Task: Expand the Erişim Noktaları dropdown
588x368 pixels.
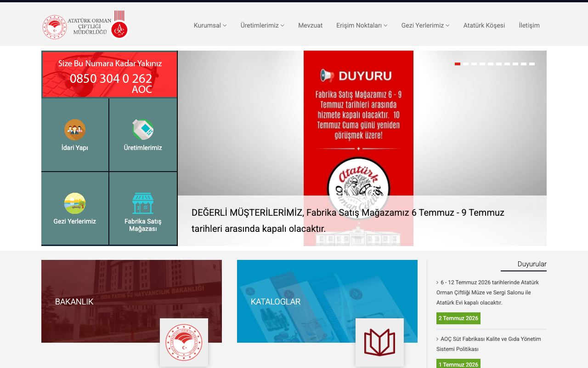Action: [362, 25]
